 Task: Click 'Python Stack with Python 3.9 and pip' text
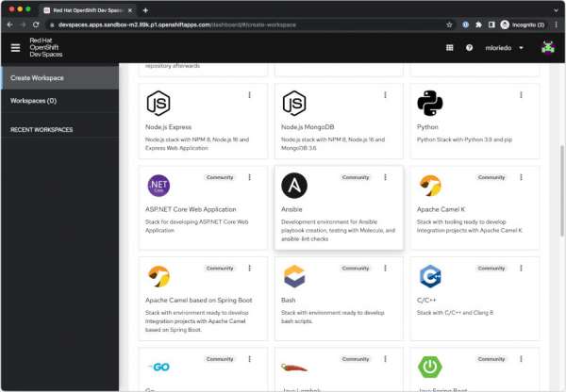click(x=464, y=139)
